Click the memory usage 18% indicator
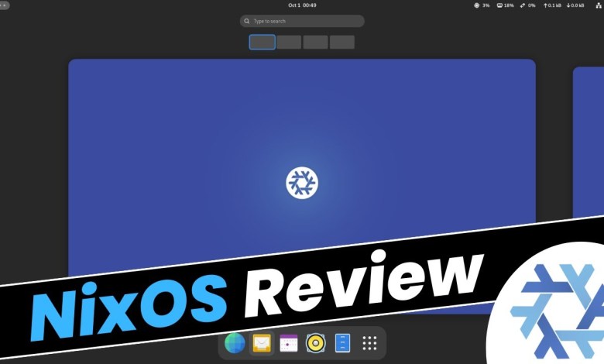 click(x=505, y=5)
